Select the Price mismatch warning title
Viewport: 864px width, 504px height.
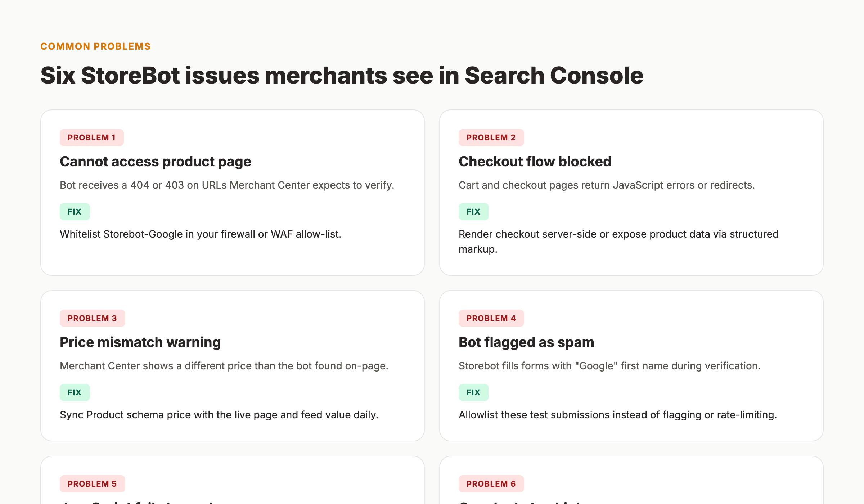coord(140,342)
